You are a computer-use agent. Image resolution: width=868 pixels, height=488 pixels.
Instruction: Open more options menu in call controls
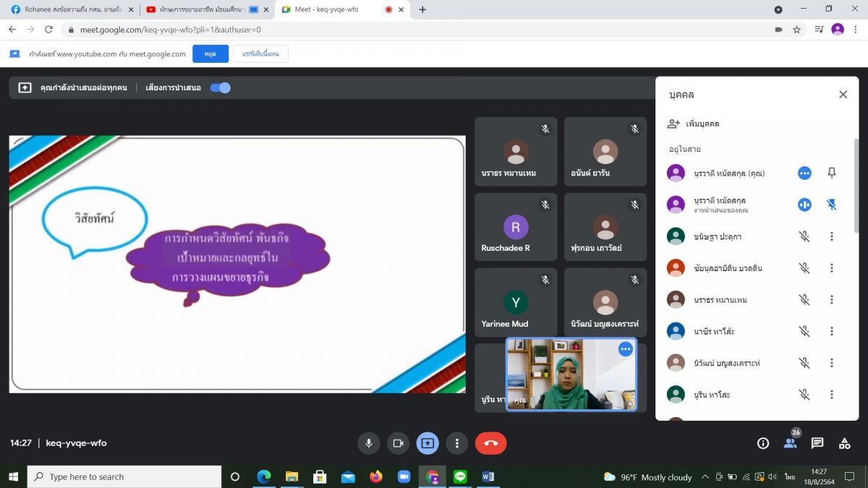pyautogui.click(x=457, y=443)
